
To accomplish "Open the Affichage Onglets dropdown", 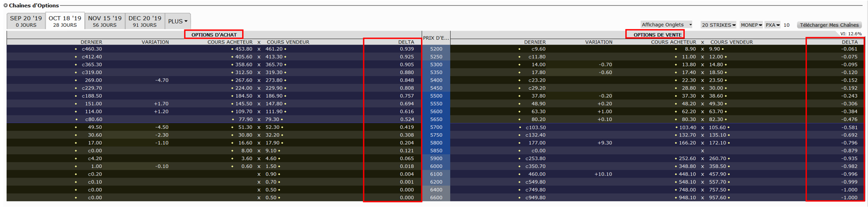I will (667, 25).
